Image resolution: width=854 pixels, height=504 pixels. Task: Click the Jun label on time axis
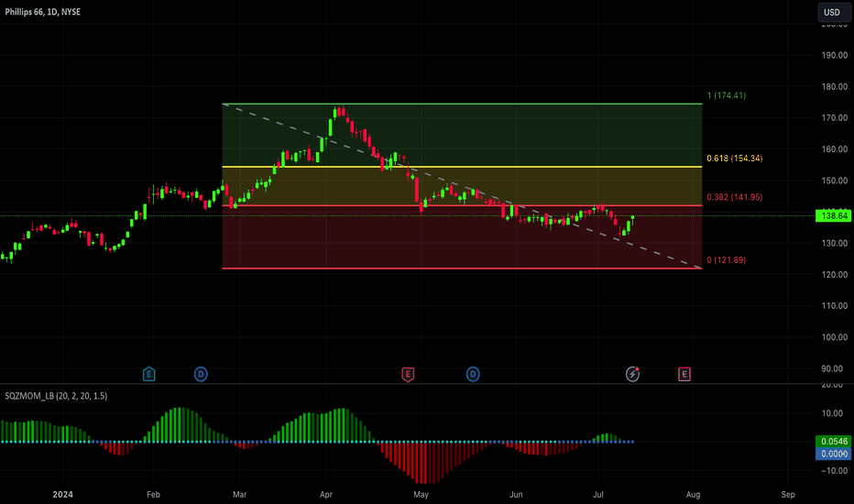pyautogui.click(x=516, y=495)
